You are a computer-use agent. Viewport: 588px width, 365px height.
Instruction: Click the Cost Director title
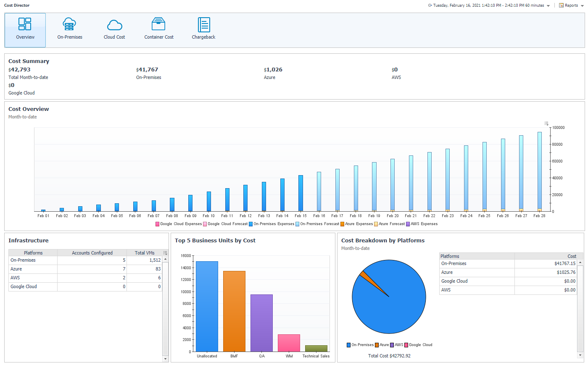pos(17,5)
